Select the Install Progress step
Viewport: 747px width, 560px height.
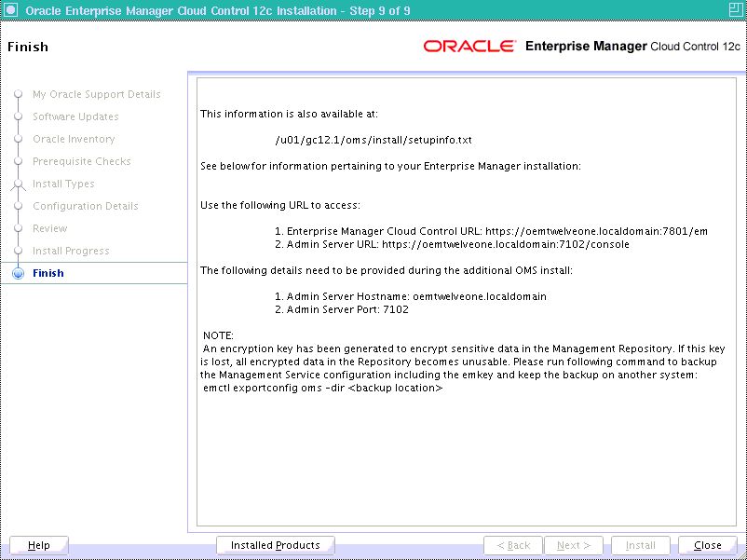pos(71,251)
